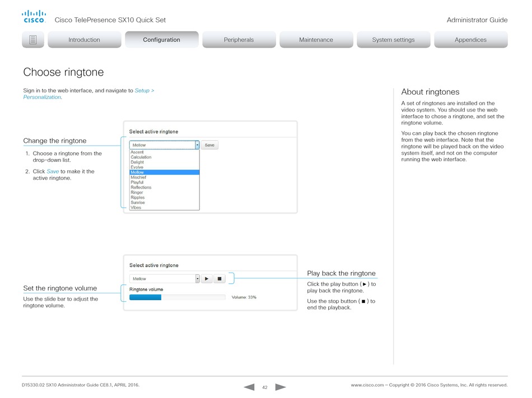
Task: Go to next page arrow
Action: pos(281,387)
